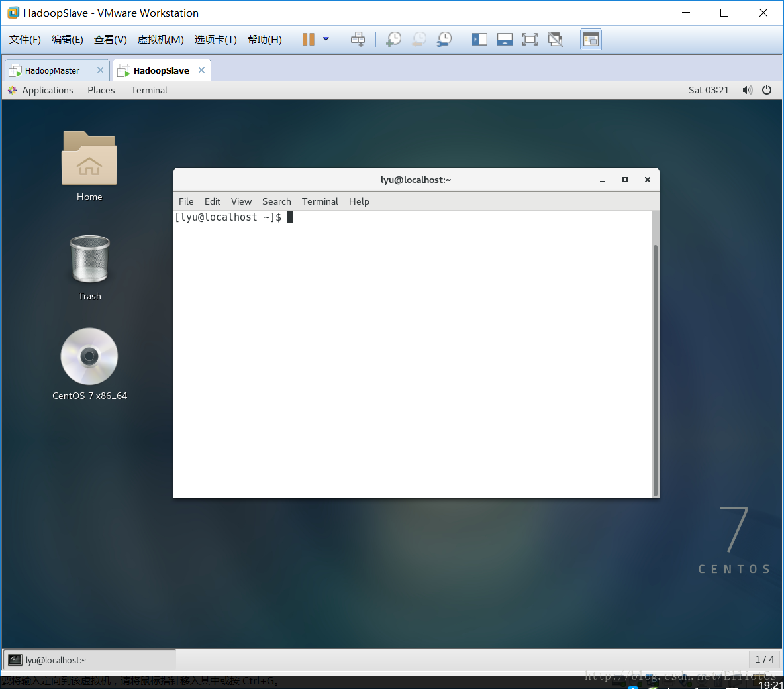784x689 pixels.
Task: Open the terminal View menu
Action: [241, 201]
